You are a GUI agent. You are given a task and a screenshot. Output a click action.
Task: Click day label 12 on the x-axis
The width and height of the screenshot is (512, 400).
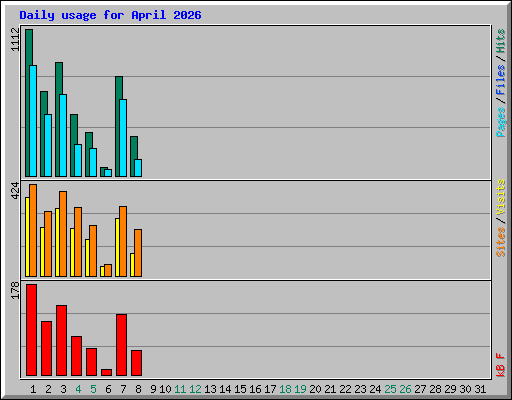coord(195,389)
